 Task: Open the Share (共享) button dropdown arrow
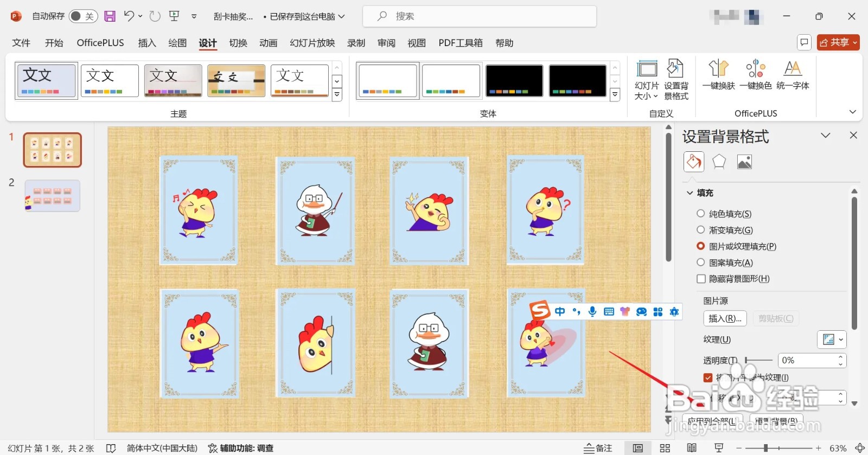(x=855, y=42)
